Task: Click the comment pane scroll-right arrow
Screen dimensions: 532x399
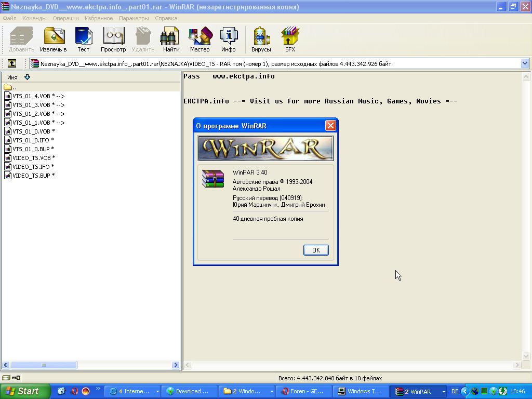Action: point(517,365)
